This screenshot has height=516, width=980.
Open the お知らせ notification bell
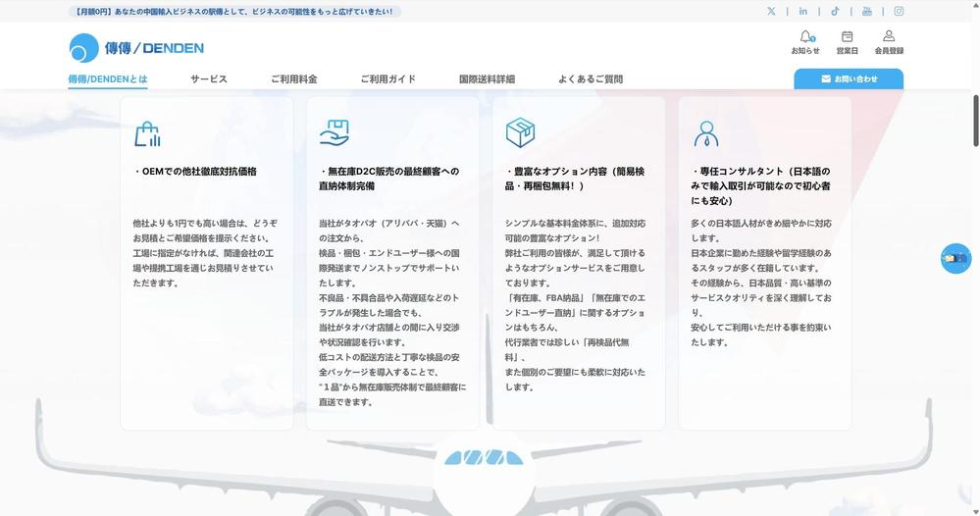pyautogui.click(x=805, y=42)
